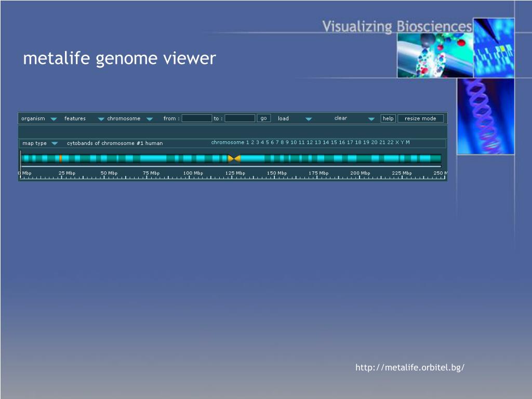The width and height of the screenshot is (532, 399).
Task: Click the 125 Mbp ruler label
Action: pyautogui.click(x=235, y=173)
